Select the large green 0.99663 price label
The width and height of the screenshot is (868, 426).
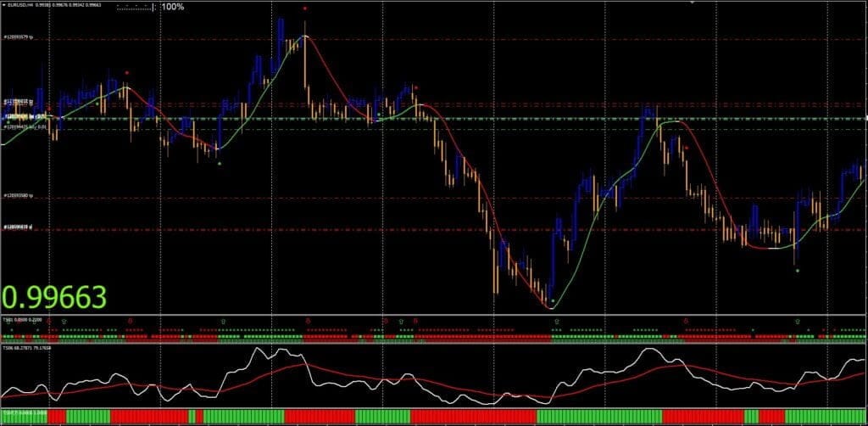(x=54, y=298)
